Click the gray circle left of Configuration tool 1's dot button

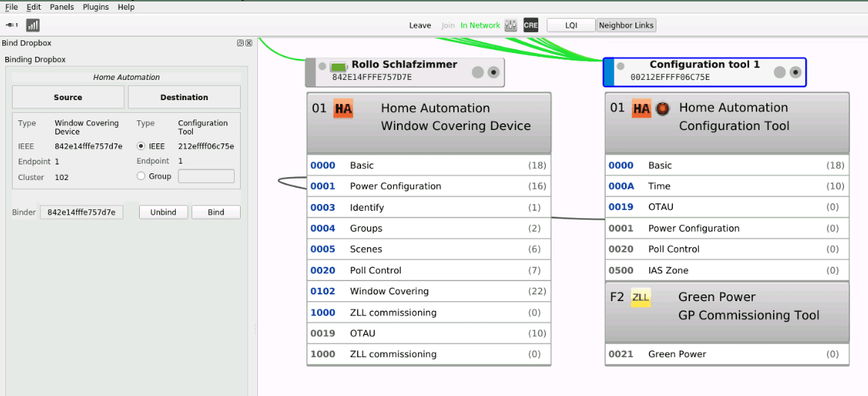(779, 72)
